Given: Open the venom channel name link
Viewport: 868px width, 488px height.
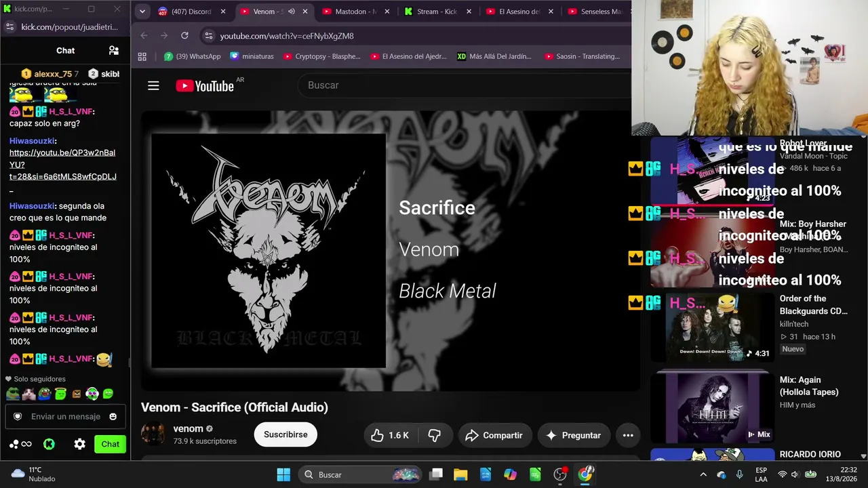Looking at the screenshot, I should (188, 428).
